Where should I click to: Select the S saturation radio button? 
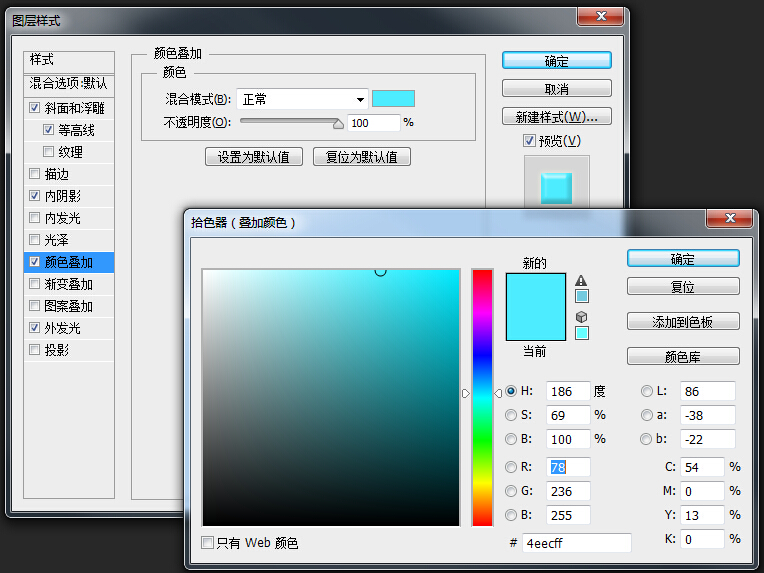pyautogui.click(x=511, y=415)
